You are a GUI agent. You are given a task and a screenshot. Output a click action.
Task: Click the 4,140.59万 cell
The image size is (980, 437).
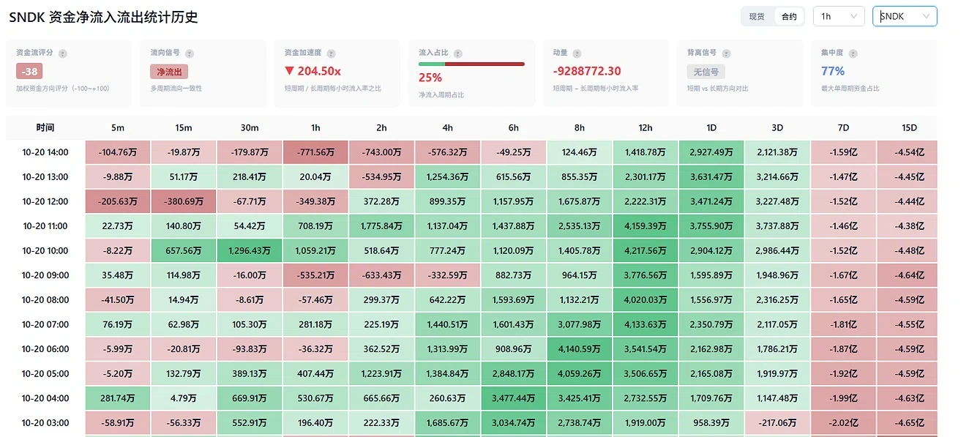click(580, 349)
